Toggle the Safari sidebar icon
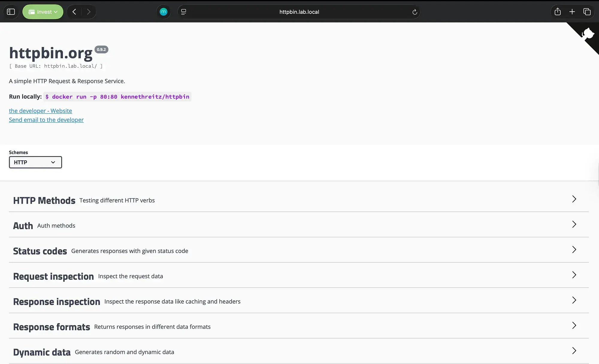The width and height of the screenshot is (599, 364). tap(11, 12)
